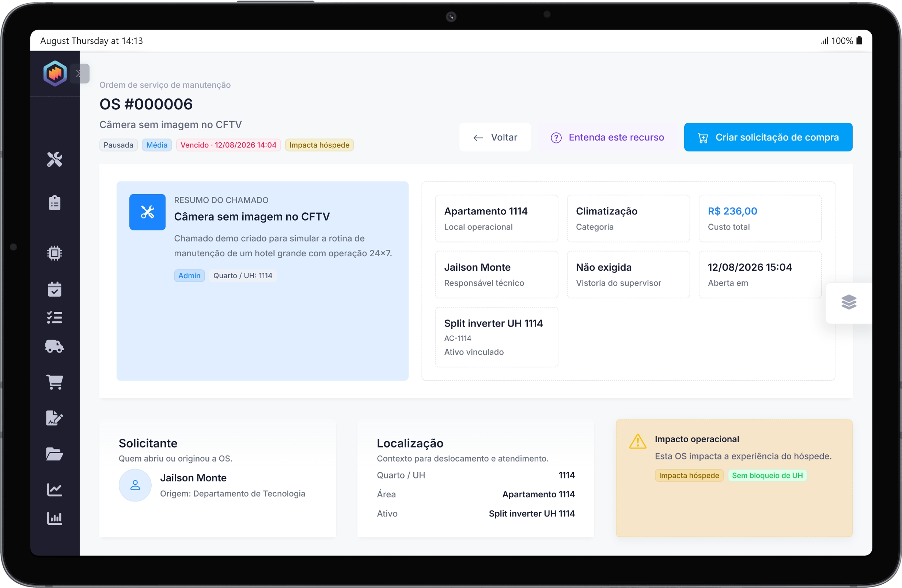902x588 pixels.
Task: Expand the sidebar with the chevron toggle
Action: point(79,73)
